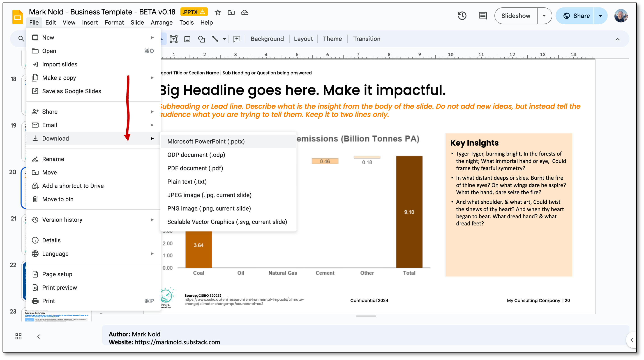
Task: Select the shape tool icon
Action: click(x=201, y=39)
